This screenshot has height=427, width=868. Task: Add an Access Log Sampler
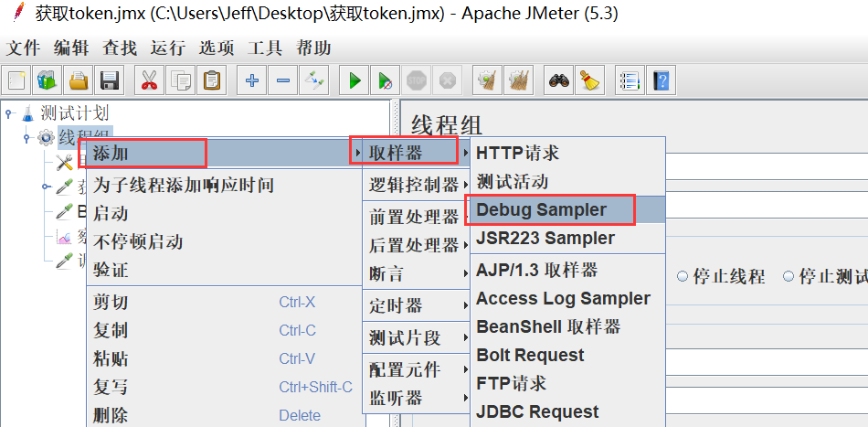pyautogui.click(x=567, y=298)
